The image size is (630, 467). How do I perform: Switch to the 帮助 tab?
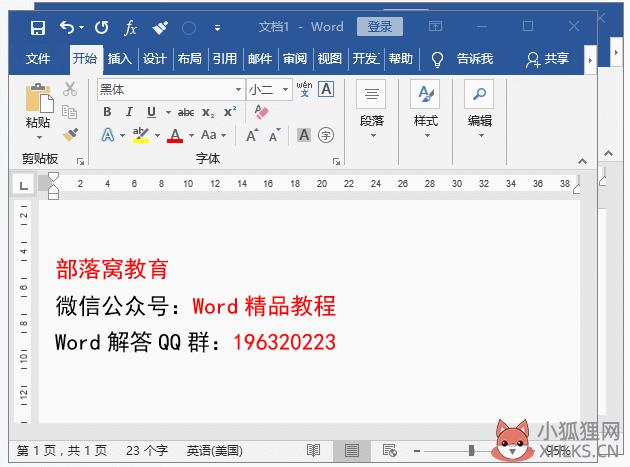point(400,59)
